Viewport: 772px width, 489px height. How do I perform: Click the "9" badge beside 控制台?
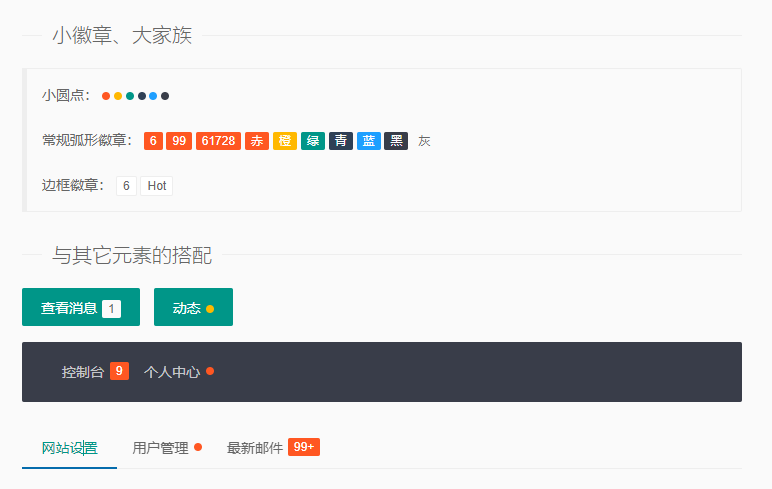click(119, 371)
